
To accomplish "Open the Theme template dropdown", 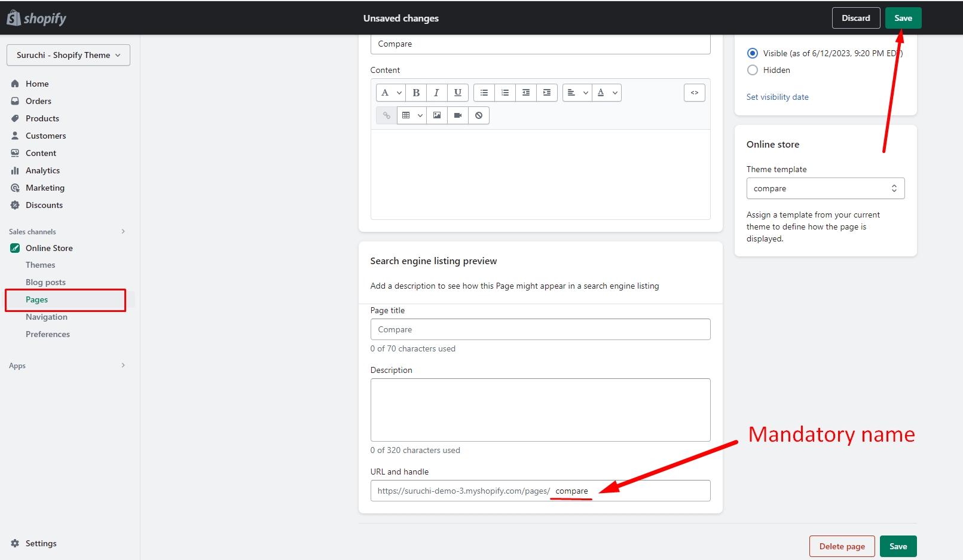I will point(825,188).
